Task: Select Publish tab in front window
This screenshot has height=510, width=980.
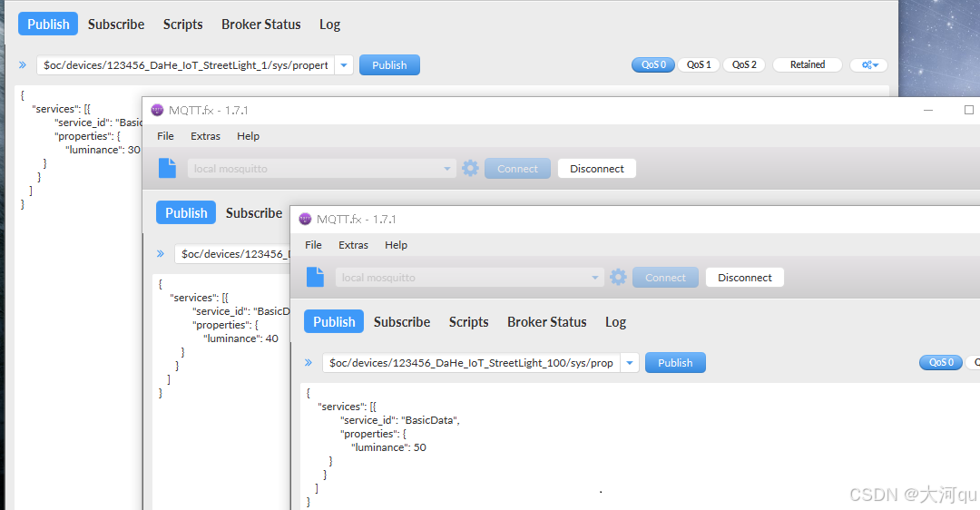Action: [334, 321]
